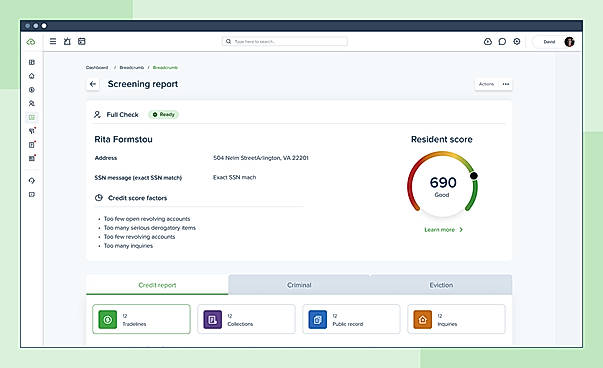Screen dimensions: 603x368
Task: Open the settings gear icon
Action: point(517,41)
